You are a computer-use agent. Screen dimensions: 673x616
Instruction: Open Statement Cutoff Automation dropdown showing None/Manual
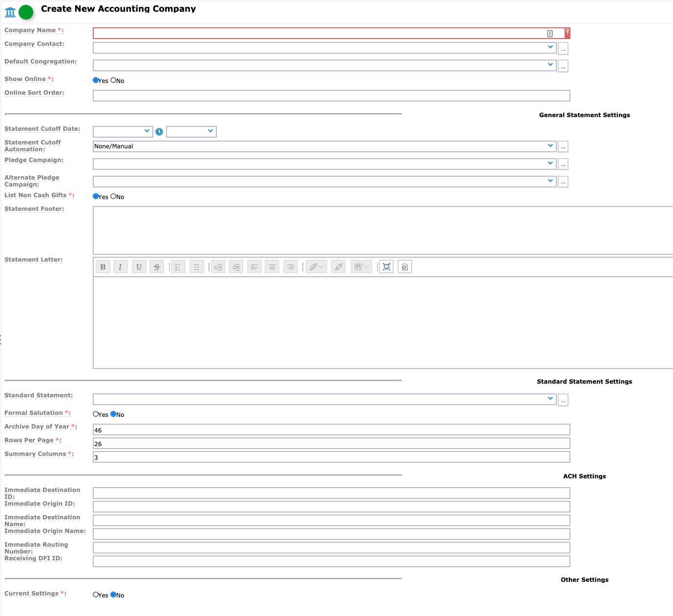point(325,146)
